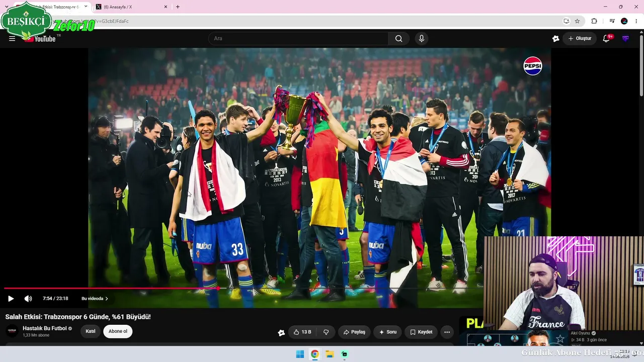Start voice search with the microphone icon
Screen dimensions: 644x362
[422, 39]
